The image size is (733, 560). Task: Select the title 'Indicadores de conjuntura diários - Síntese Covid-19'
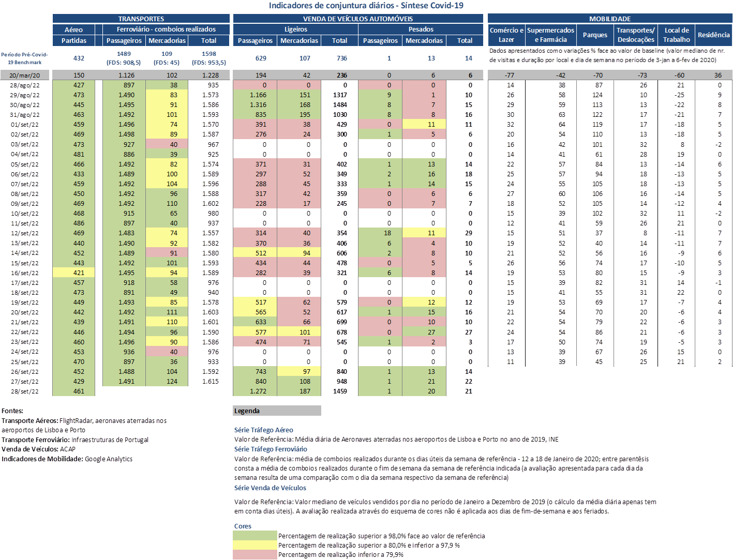coord(366,6)
